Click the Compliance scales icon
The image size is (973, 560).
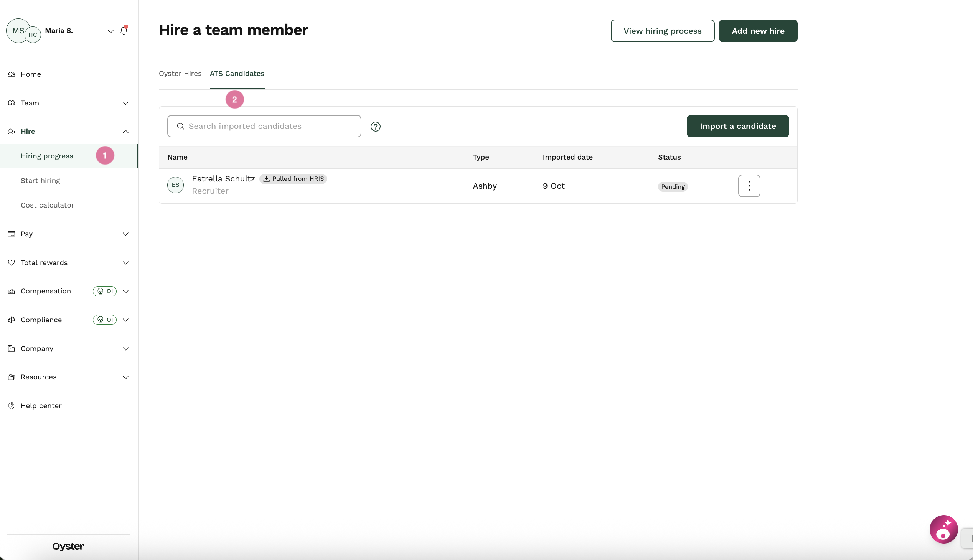click(x=12, y=320)
